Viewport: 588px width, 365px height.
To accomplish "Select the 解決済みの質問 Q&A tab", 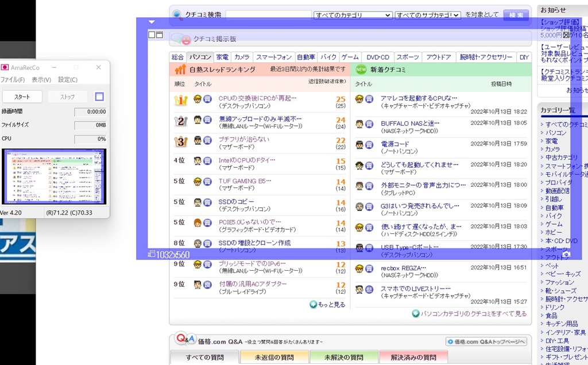I will [413, 357].
